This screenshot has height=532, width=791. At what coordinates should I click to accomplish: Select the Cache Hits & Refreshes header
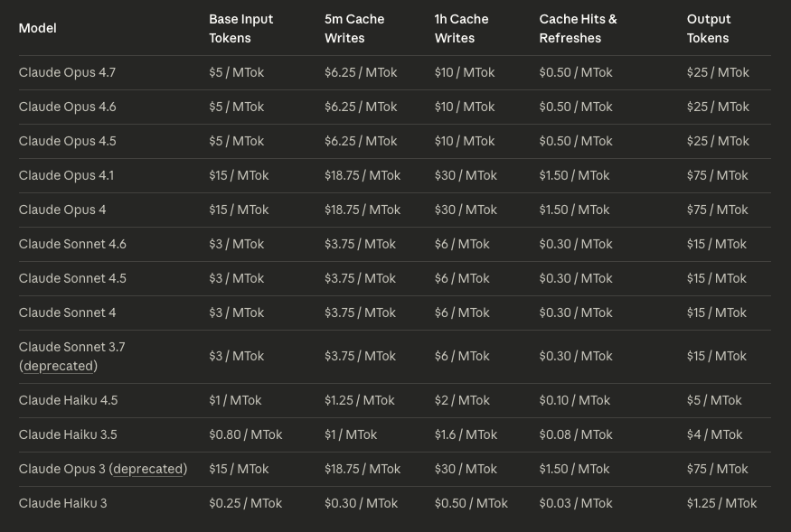tap(579, 28)
